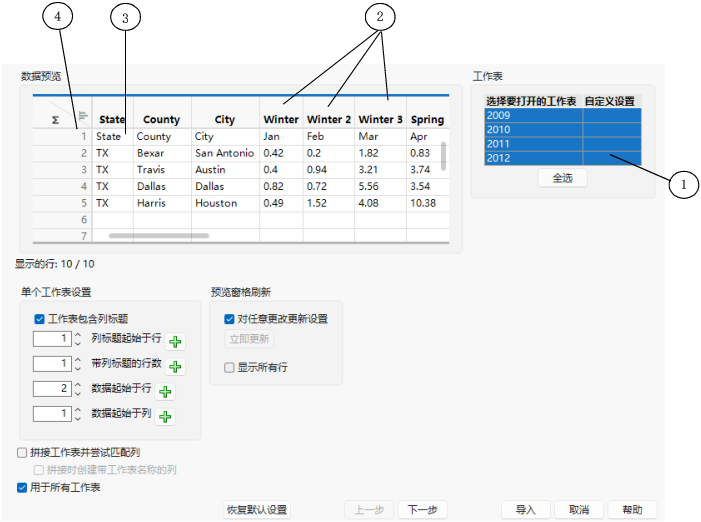Increase 带列标题的行数 with up arrow
This screenshot has height=522, width=701.
[x=78, y=360]
